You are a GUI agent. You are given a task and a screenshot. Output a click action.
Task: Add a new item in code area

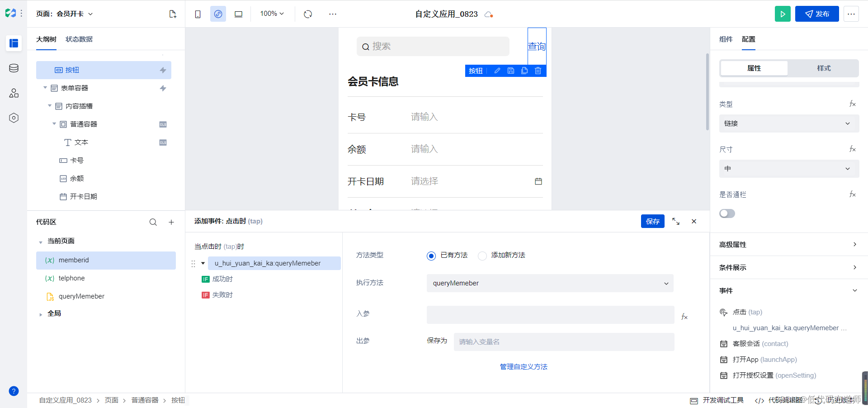click(171, 222)
